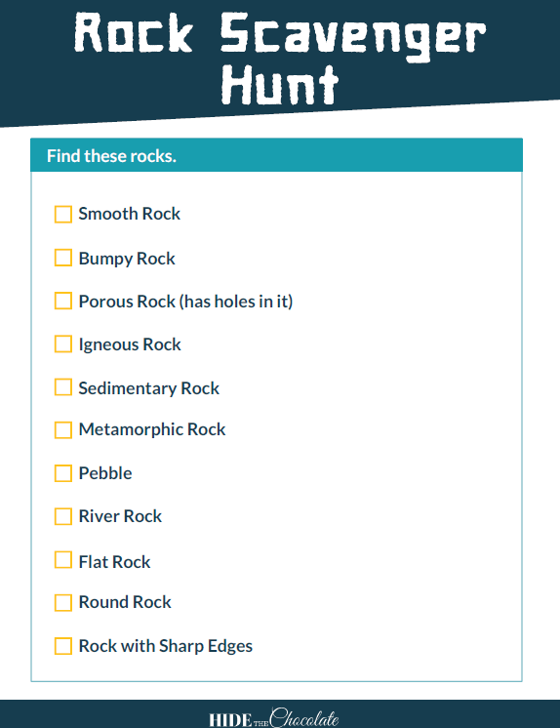This screenshot has width=560, height=728.
Task: Click the Pebble label text
Action: coord(105,473)
